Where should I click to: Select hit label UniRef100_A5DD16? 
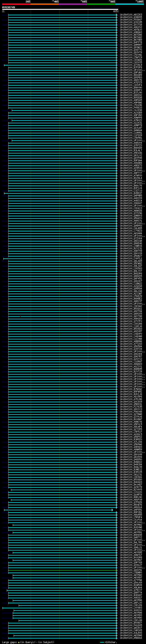pyautogui.click(x=131, y=638)
